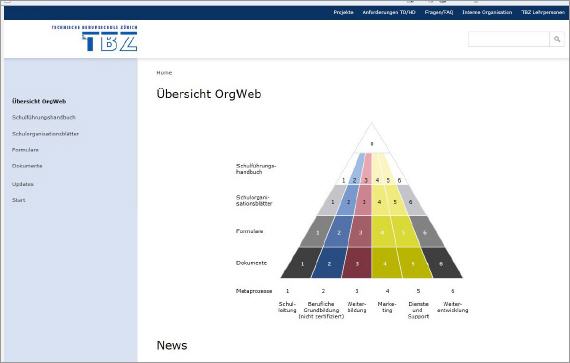Open Schulführungshandbuch in the sidebar
This screenshot has height=363, width=570.
44,117
